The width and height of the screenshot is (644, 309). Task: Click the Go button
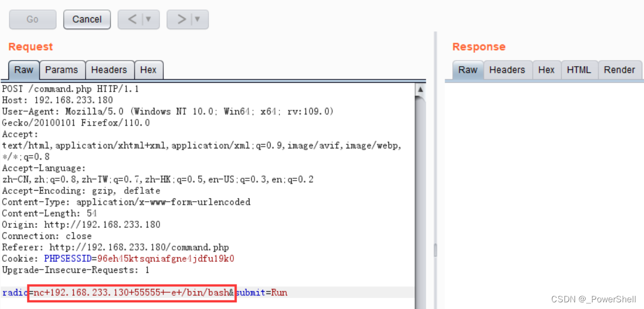click(x=32, y=19)
